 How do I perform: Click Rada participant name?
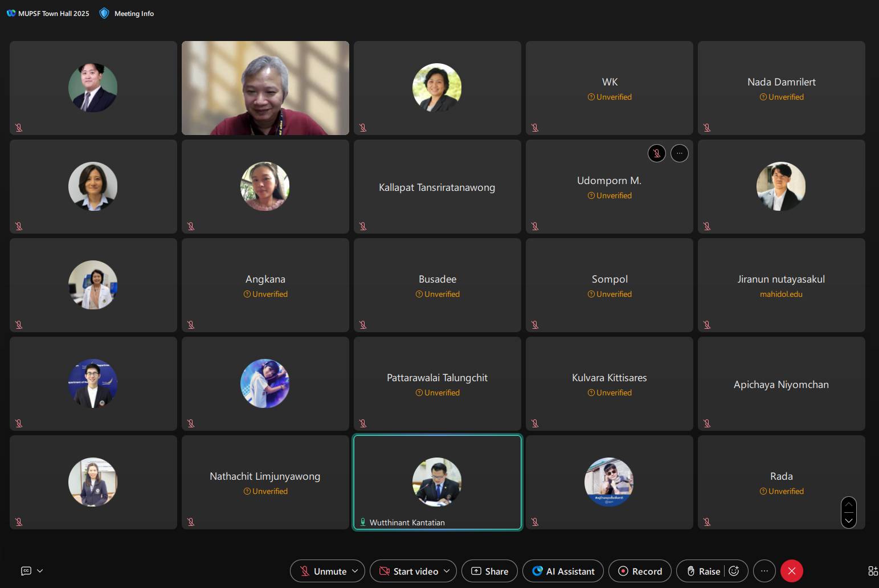(782, 476)
